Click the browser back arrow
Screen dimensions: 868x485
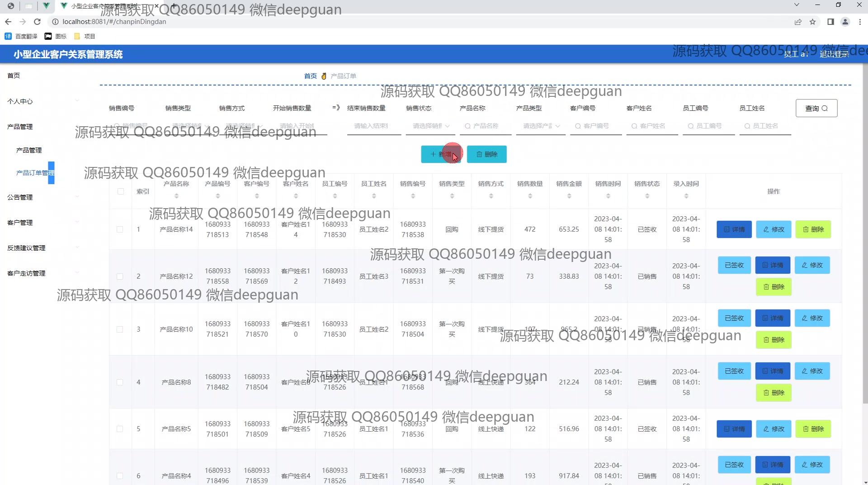click(x=8, y=22)
